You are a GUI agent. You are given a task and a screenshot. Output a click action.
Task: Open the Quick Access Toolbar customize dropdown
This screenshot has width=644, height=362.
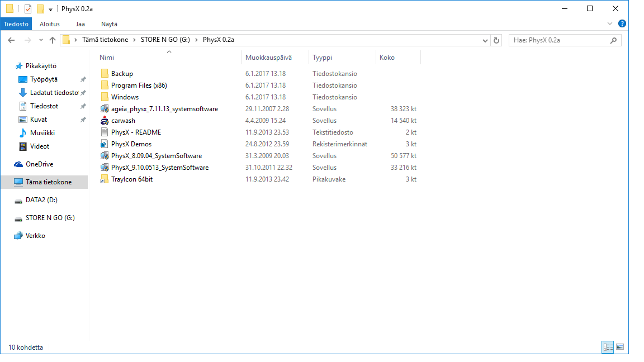pos(50,9)
